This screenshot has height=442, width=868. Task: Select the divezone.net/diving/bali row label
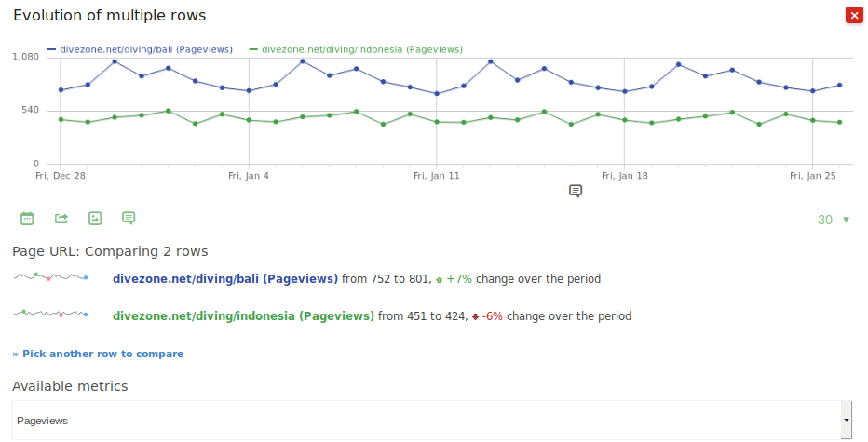click(224, 278)
